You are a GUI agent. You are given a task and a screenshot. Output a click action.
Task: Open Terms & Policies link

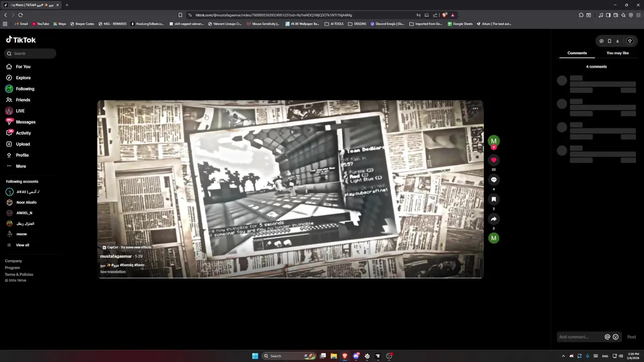[19, 275]
